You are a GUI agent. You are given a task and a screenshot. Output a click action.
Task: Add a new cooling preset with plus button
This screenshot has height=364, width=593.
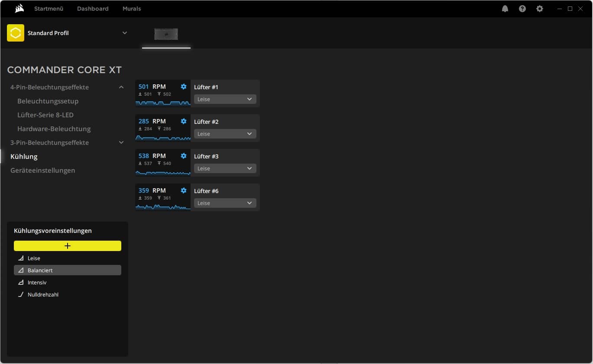(68, 246)
